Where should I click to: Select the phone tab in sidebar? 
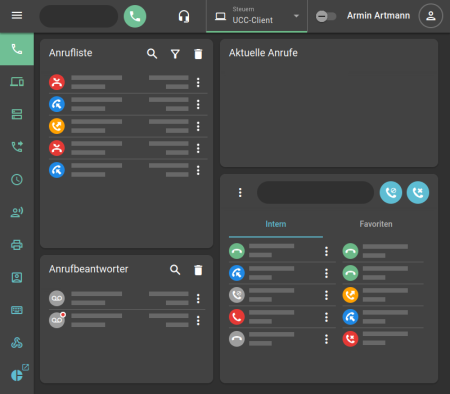coord(17,49)
